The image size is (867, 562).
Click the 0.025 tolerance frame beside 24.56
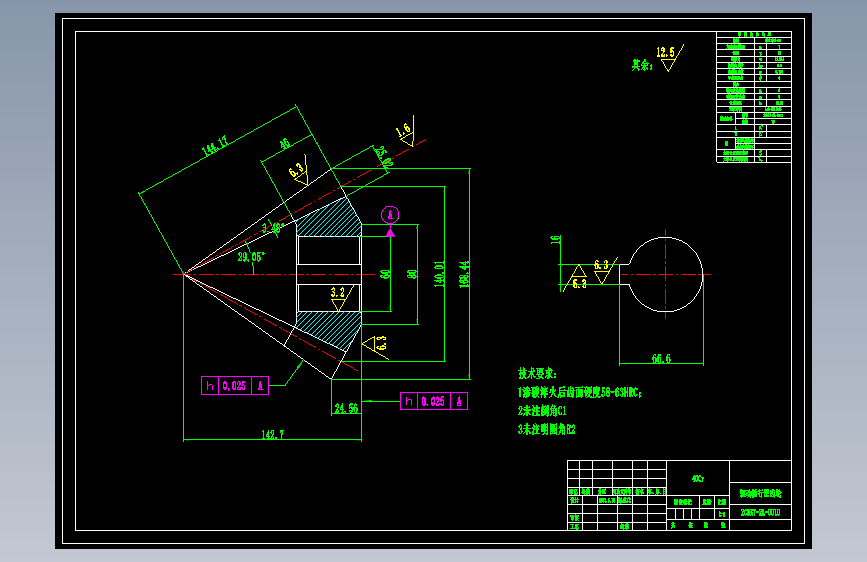click(x=434, y=401)
